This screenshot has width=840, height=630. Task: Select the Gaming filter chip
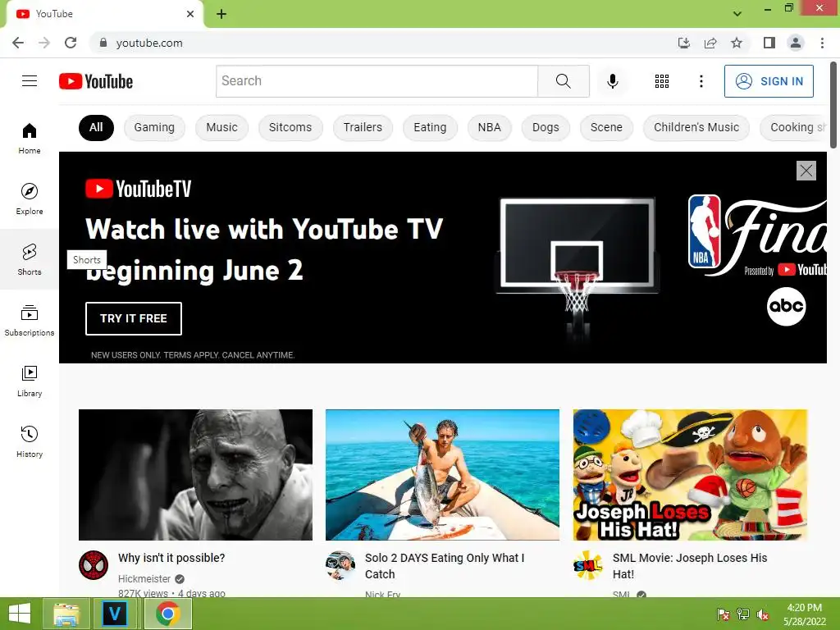tap(154, 127)
